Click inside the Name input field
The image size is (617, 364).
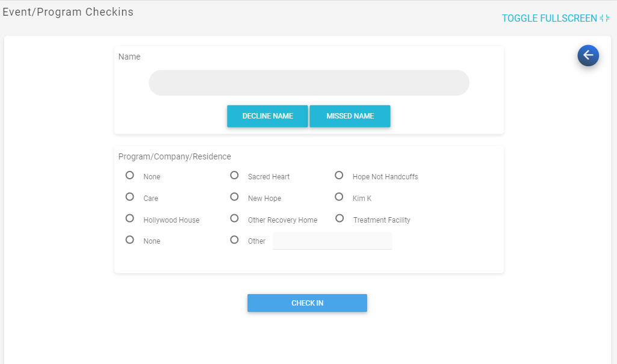pyautogui.click(x=309, y=82)
